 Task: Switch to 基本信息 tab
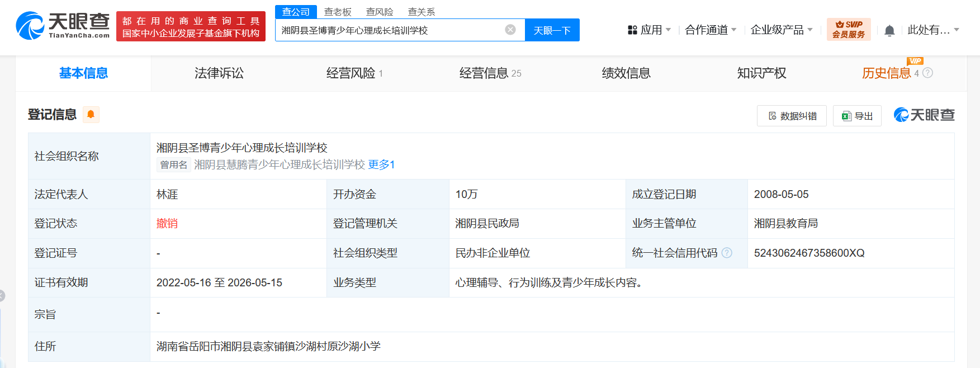point(83,73)
